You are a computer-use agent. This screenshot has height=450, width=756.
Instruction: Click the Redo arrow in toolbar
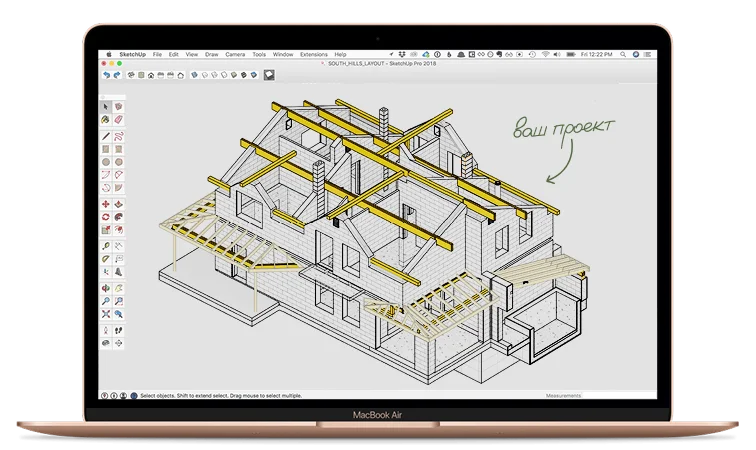click(117, 74)
